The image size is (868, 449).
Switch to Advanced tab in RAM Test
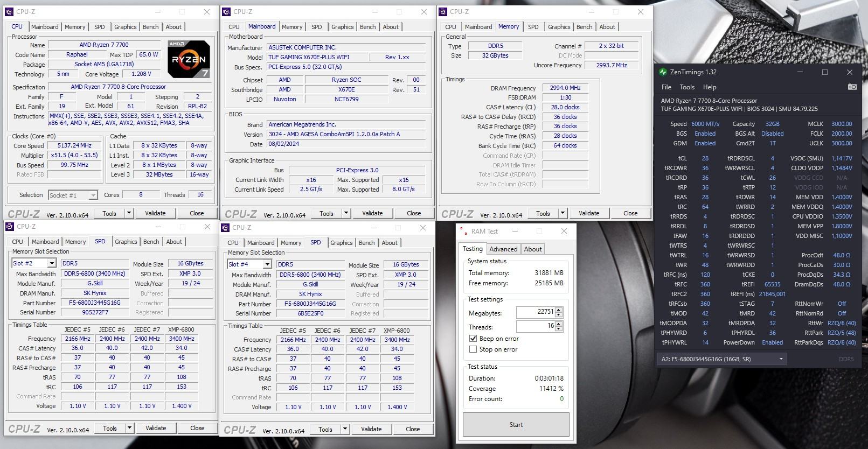pos(503,249)
